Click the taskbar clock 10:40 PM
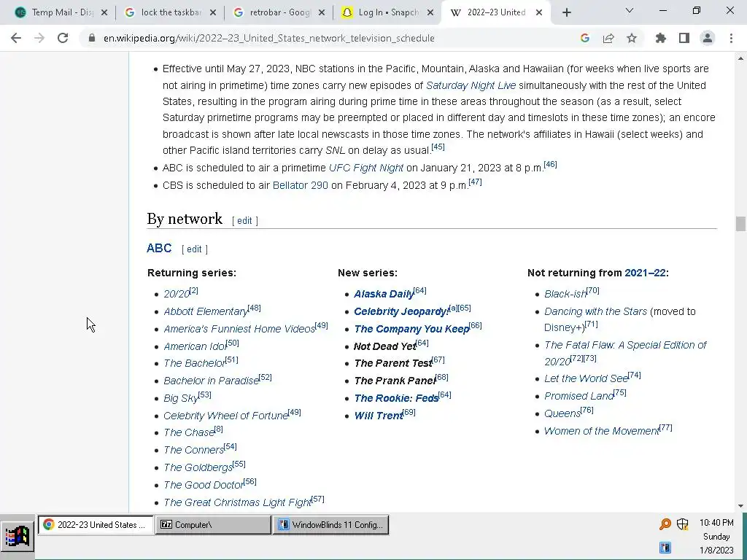Screen dimensions: 747x560 coord(716,523)
